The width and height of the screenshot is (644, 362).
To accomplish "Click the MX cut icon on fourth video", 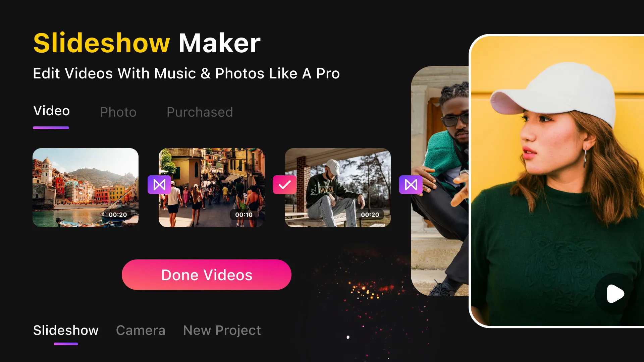I will point(411,185).
